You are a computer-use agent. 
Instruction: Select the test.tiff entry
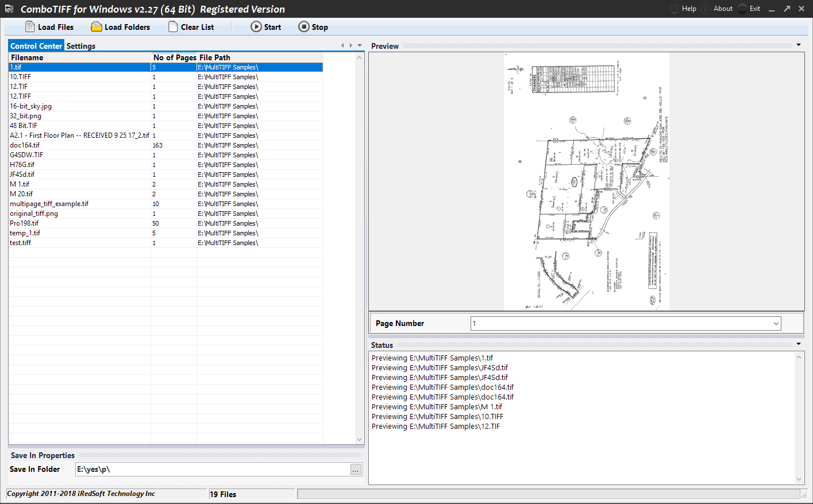coord(165,243)
